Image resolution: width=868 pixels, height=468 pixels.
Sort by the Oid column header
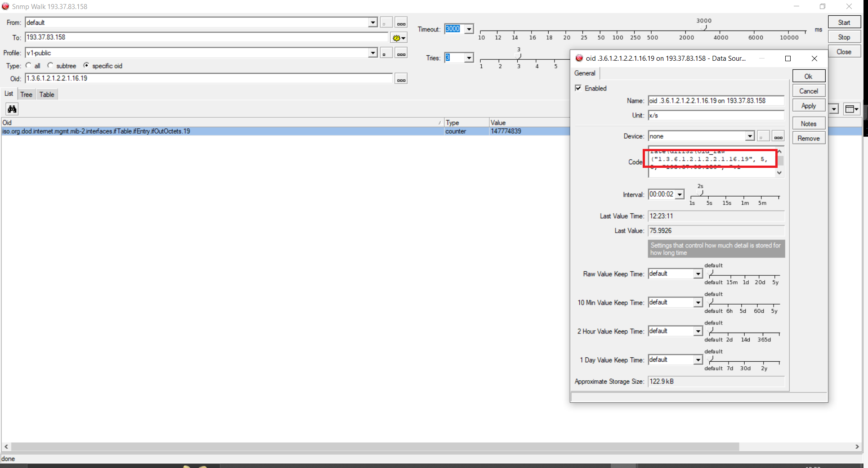point(222,122)
